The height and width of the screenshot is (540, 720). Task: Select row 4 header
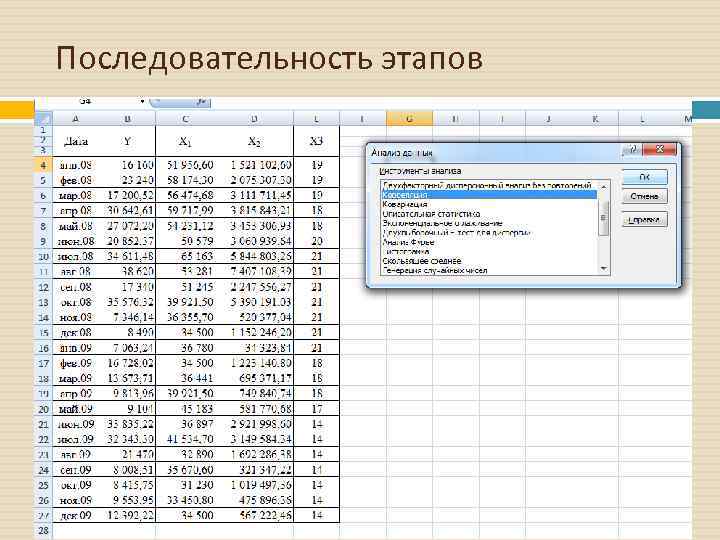point(44,165)
